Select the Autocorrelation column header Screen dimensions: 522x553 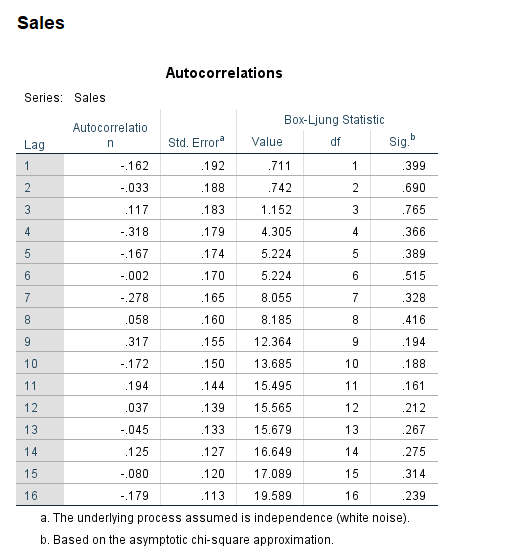(110, 135)
